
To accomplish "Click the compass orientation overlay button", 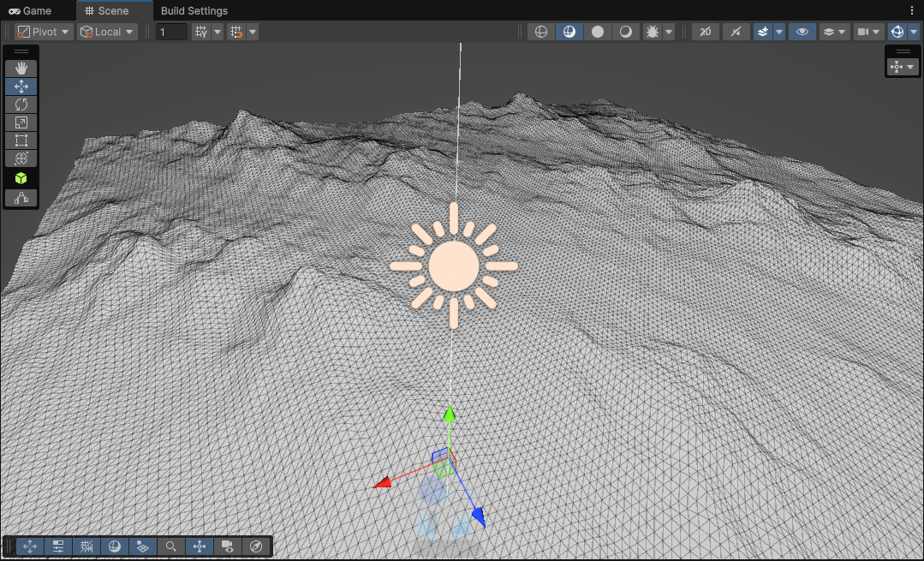I will pos(256,546).
